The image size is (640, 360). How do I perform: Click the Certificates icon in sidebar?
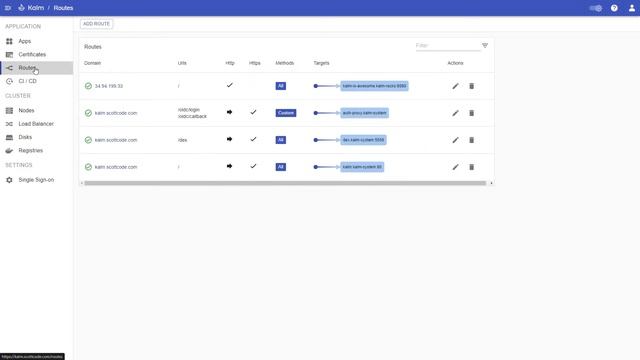point(9,54)
